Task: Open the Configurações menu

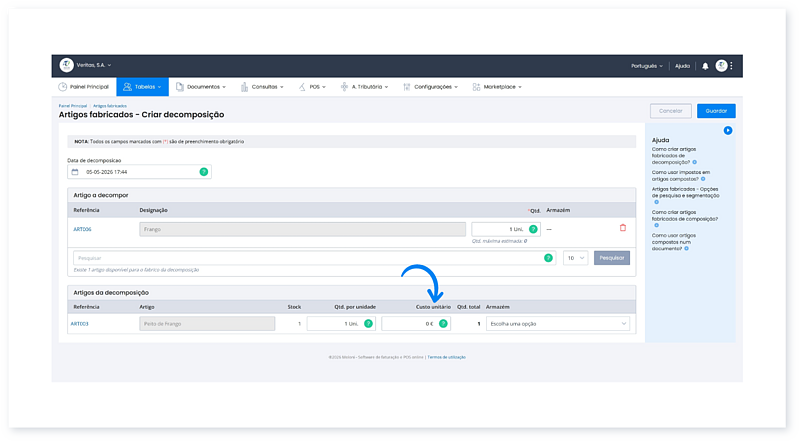Action: pos(431,87)
